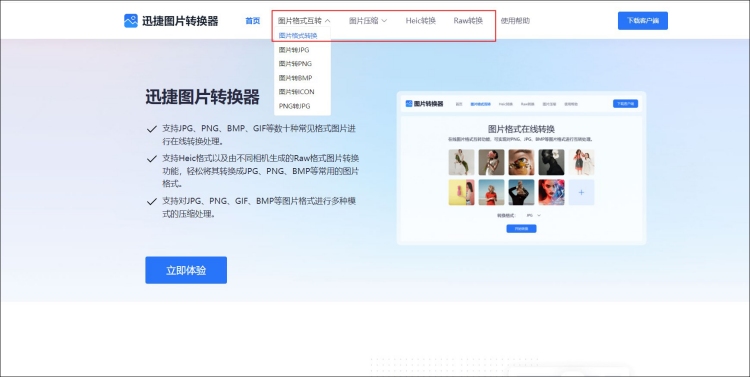Click the plus add-image tile in preview
This screenshot has height=377, width=750.
(581, 192)
